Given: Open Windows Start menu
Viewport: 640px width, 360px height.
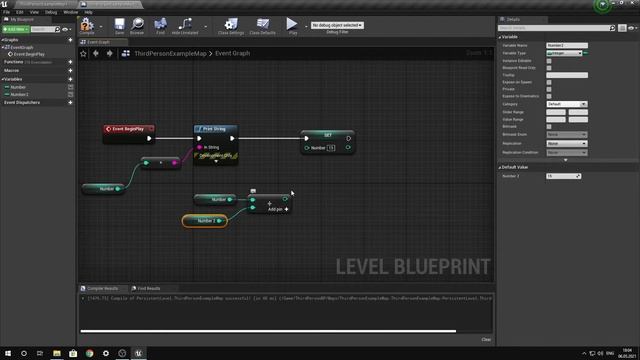Looking at the screenshot, I should (x=8, y=353).
